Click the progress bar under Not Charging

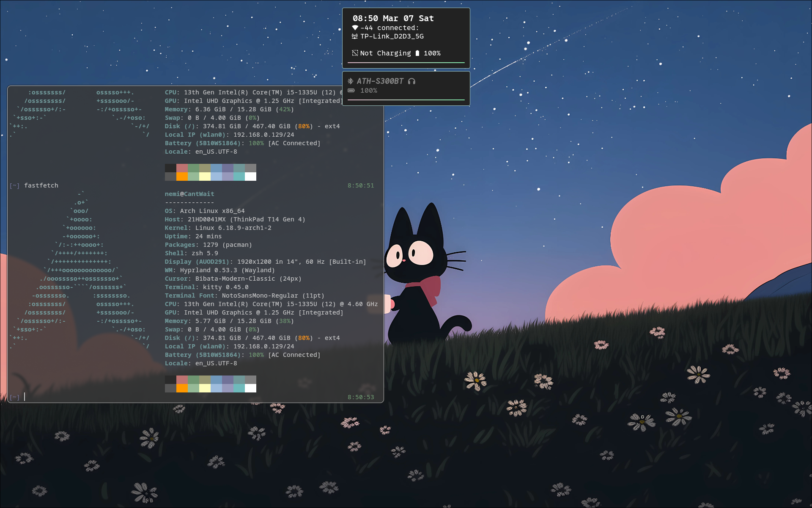pos(406,63)
